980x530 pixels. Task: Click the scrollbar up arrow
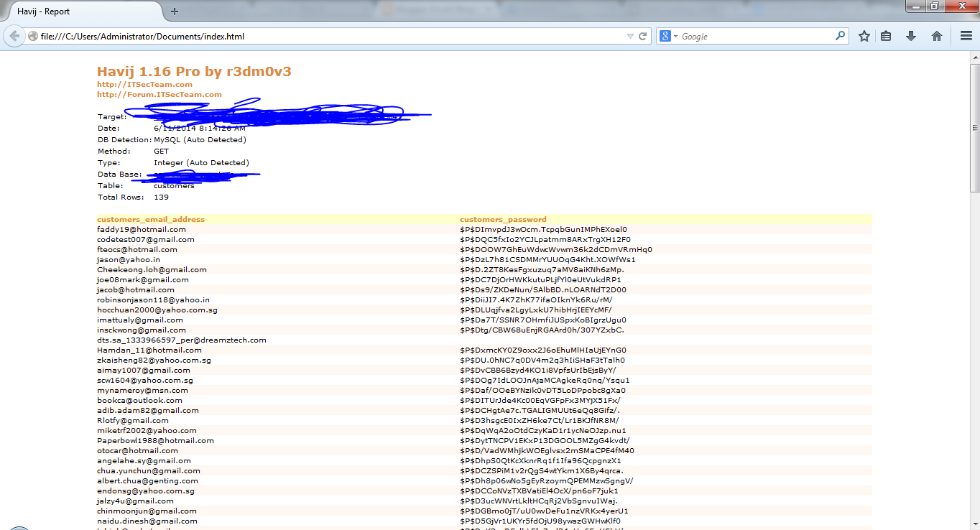tap(974, 57)
